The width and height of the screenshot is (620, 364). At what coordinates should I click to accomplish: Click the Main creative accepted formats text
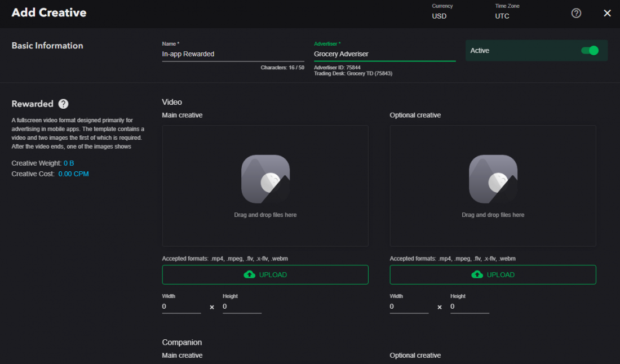(x=225, y=259)
